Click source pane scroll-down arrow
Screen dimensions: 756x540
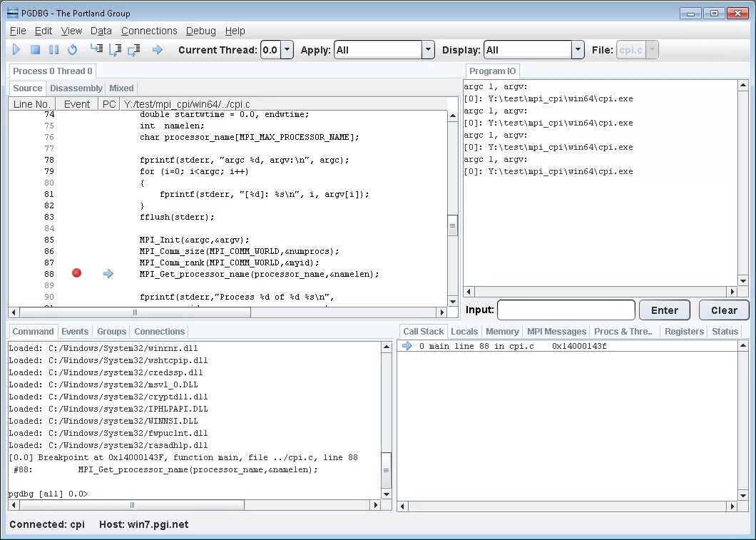pyautogui.click(x=452, y=302)
